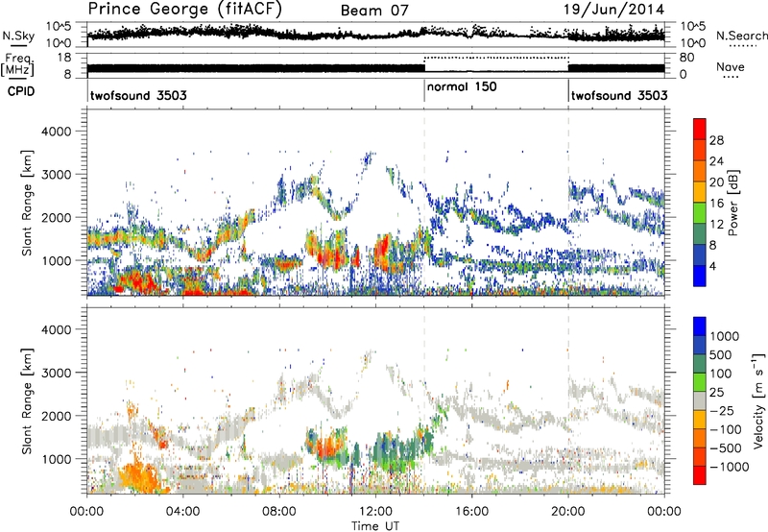Click the '10^5' left noise axis label
Screen dimensions: 768x532
59,26
